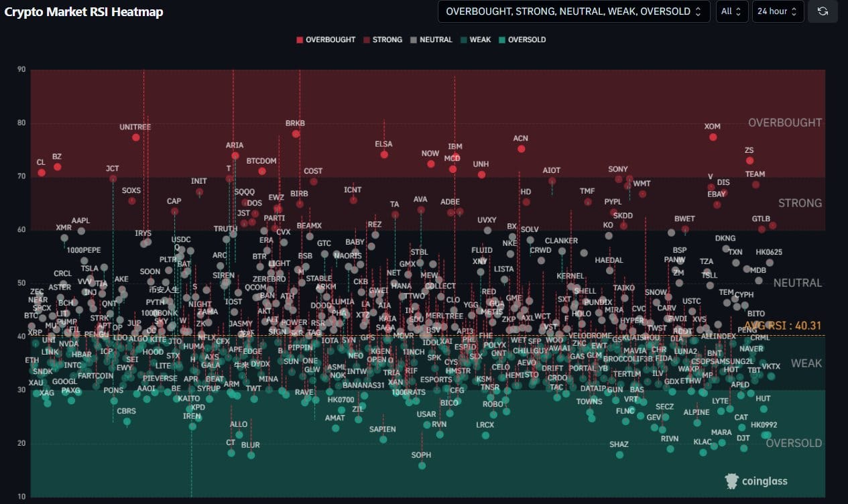
Task: Toggle the STRONG legend series
Action: tap(383, 40)
